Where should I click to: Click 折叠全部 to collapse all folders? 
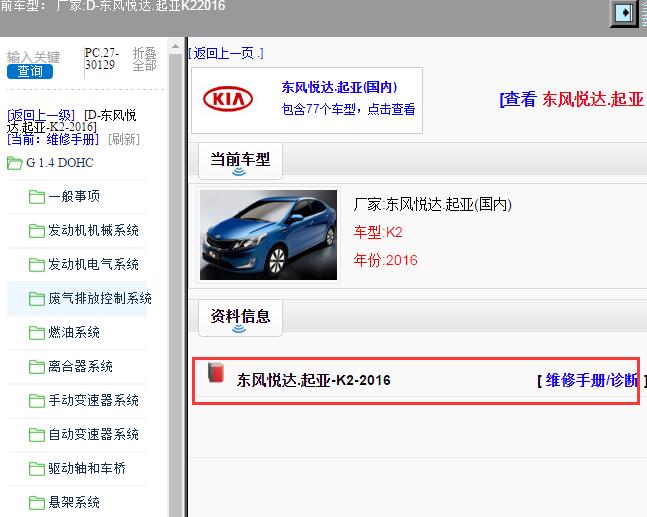tap(144, 59)
